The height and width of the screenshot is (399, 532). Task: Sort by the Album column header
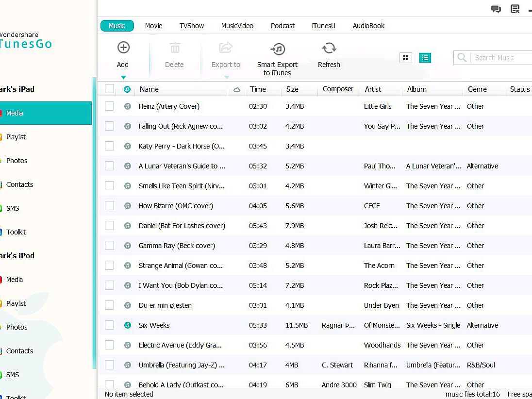[x=416, y=89]
